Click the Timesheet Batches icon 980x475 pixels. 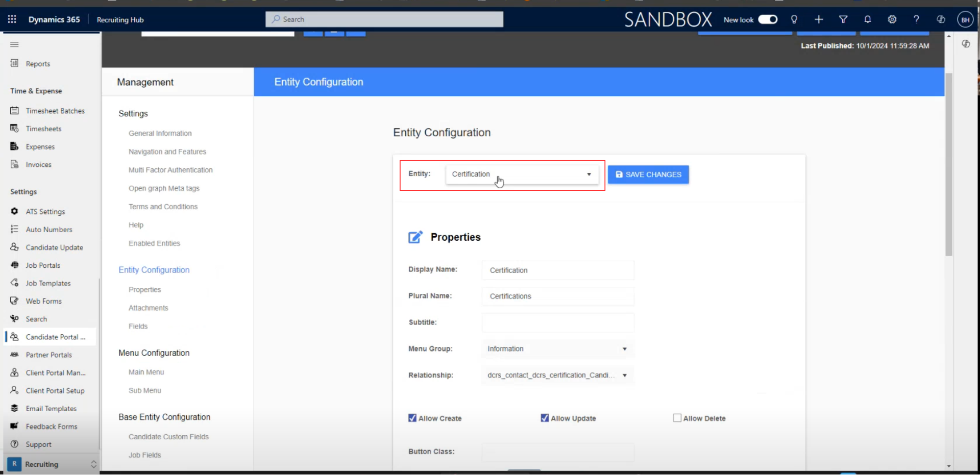(14, 110)
